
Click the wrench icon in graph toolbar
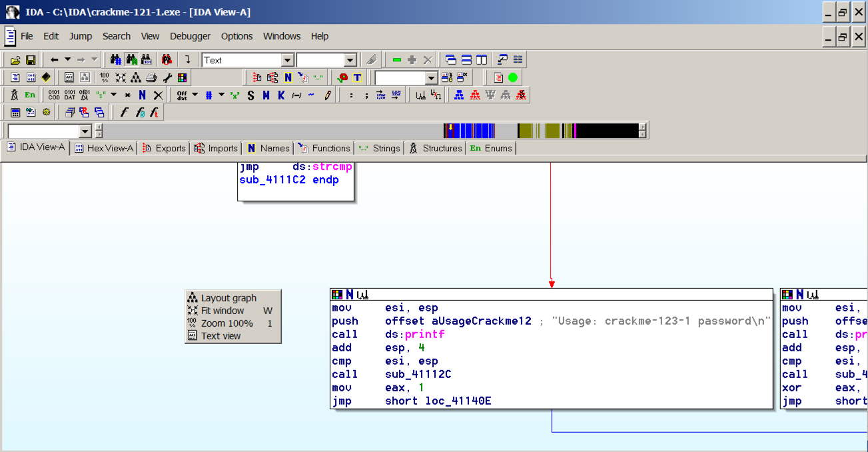pos(167,77)
